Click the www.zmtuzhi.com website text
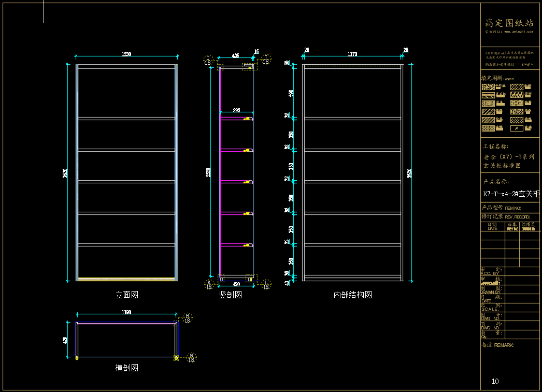The width and height of the screenshot is (542, 392). [x=519, y=32]
